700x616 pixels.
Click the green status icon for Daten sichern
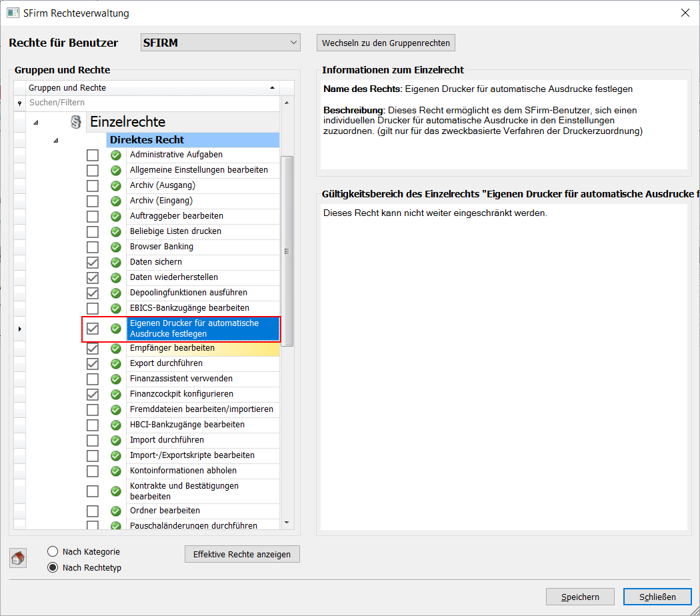pyautogui.click(x=115, y=263)
